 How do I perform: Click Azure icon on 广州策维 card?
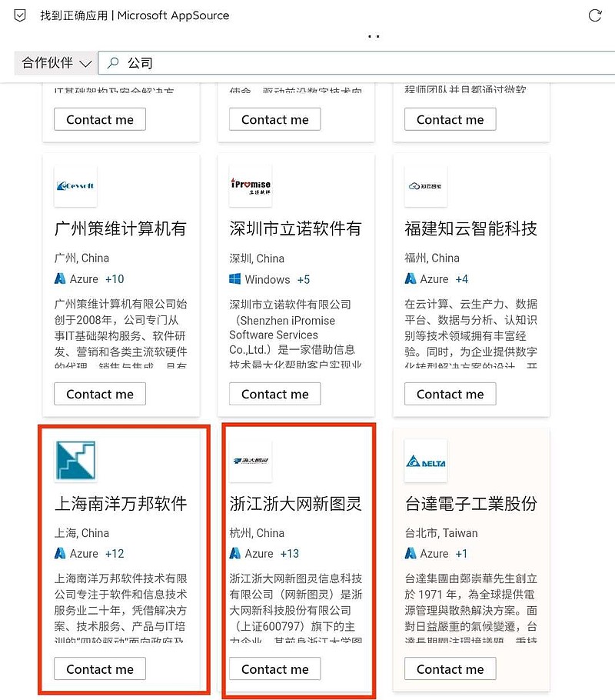[60, 279]
